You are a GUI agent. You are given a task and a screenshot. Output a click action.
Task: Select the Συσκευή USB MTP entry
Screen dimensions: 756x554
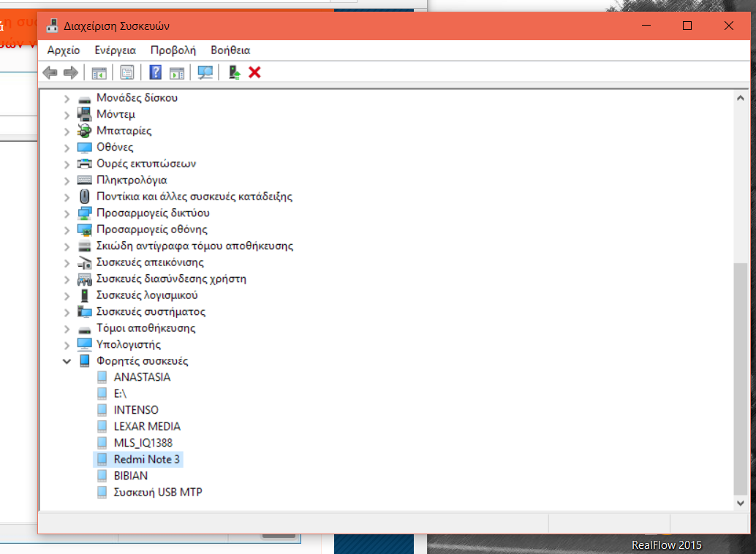click(x=158, y=492)
